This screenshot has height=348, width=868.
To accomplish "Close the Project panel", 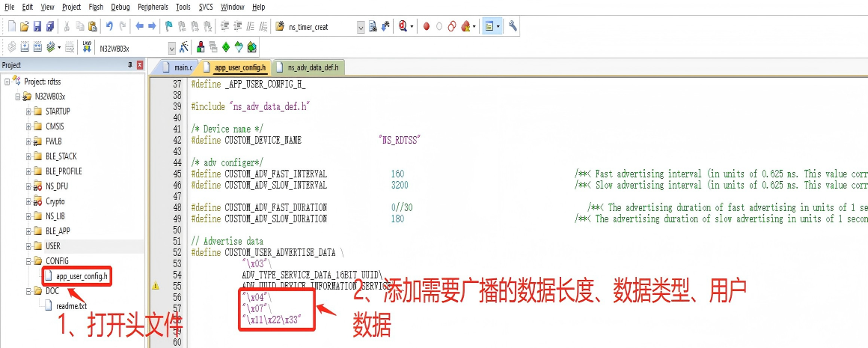I will pyautogui.click(x=140, y=65).
